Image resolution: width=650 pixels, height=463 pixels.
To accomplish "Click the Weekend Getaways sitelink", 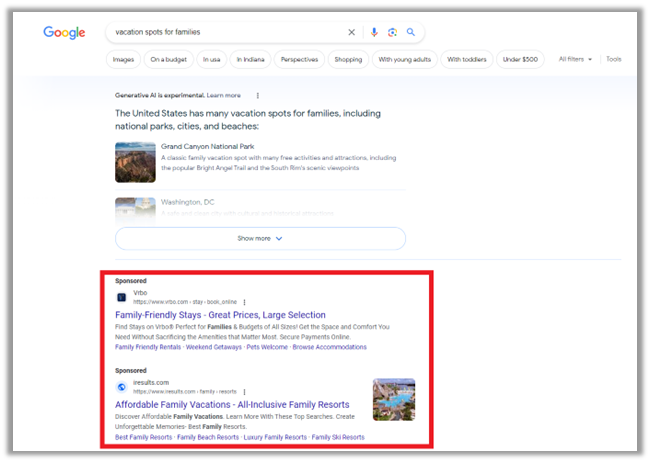I will (x=213, y=347).
